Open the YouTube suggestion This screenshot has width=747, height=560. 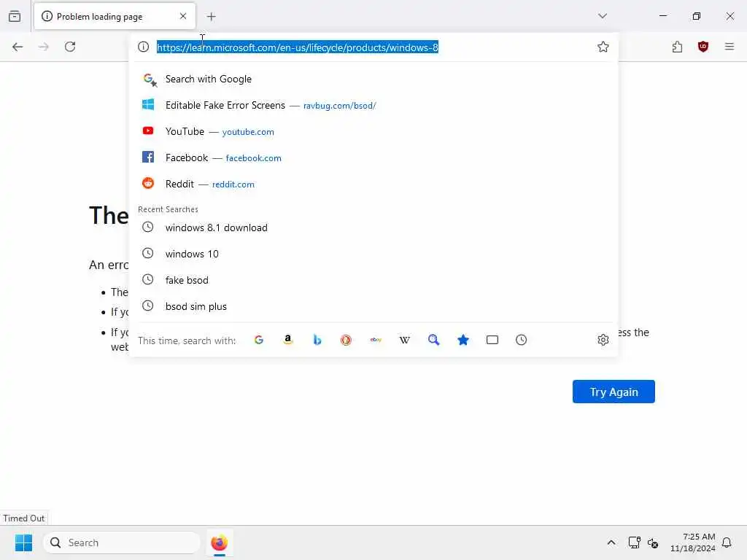coord(373,131)
